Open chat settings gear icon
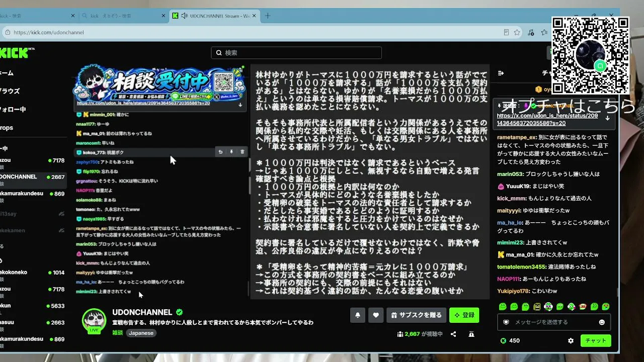 click(571, 340)
